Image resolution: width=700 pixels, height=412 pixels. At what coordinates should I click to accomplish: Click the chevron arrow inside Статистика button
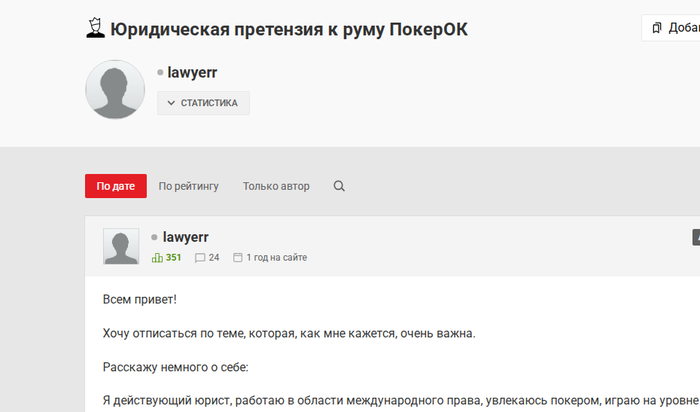pyautogui.click(x=171, y=103)
